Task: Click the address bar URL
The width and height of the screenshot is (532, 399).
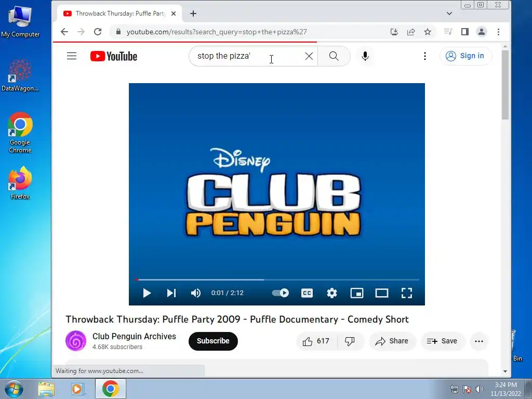Action: tap(217, 32)
